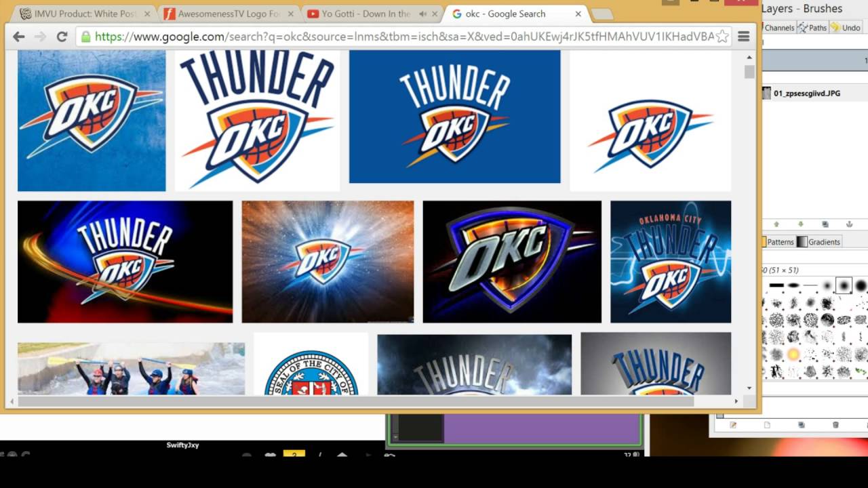Select the 01_zpsescgiivd.JPG layer

[814, 94]
